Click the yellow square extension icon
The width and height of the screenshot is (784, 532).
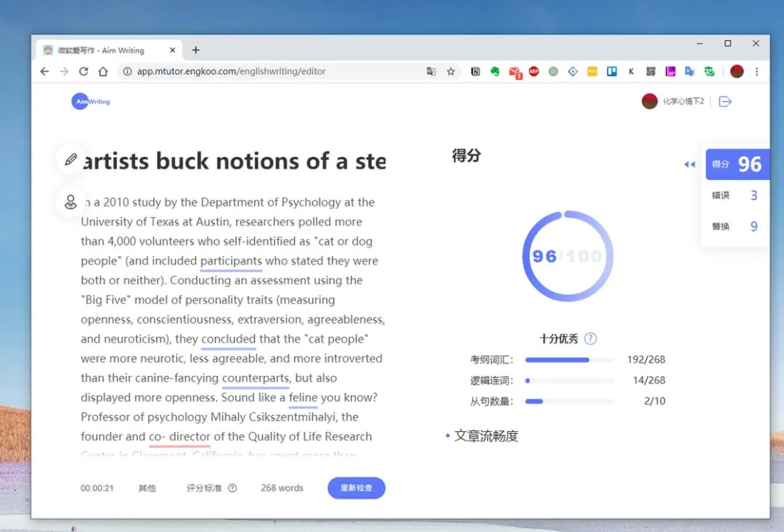592,72
